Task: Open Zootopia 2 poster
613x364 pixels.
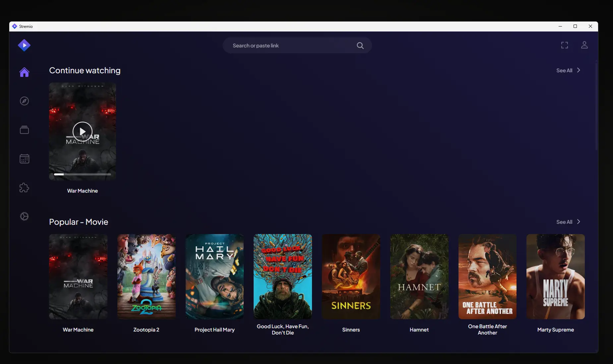Action: [x=146, y=276]
